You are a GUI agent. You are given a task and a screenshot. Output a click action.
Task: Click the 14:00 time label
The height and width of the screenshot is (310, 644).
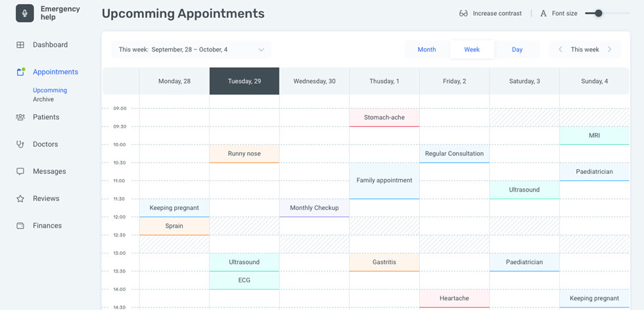[x=120, y=290]
